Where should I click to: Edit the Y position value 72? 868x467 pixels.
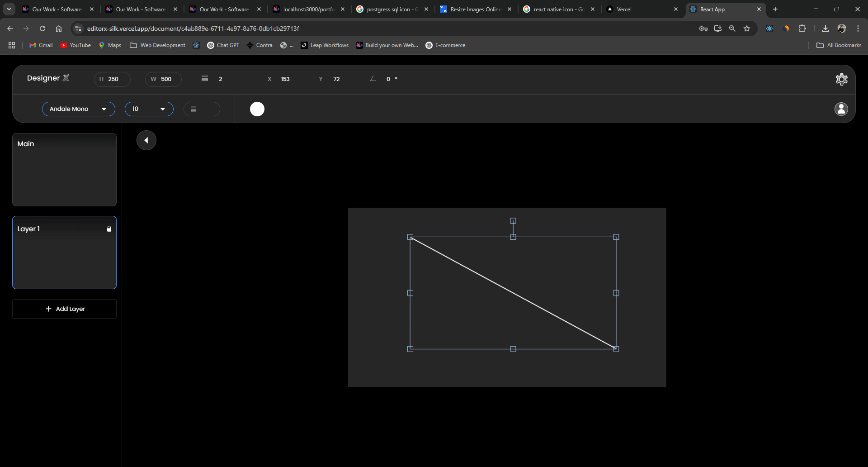(x=336, y=79)
